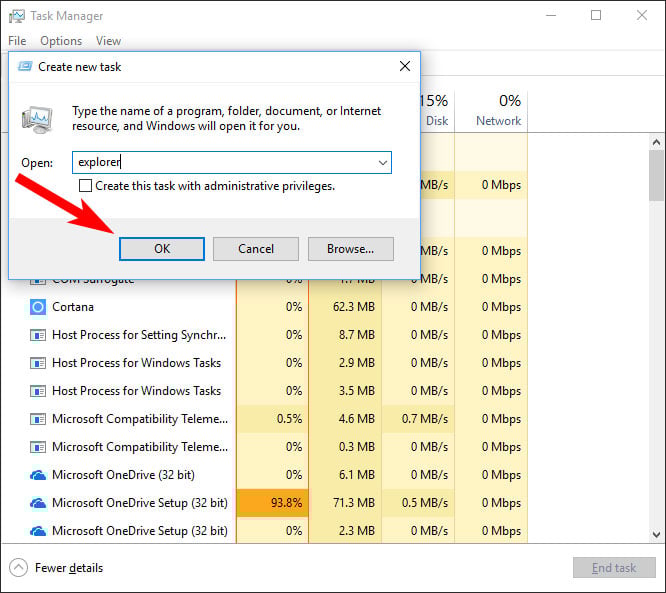666x593 pixels.
Task: Open the View menu
Action: click(x=108, y=41)
